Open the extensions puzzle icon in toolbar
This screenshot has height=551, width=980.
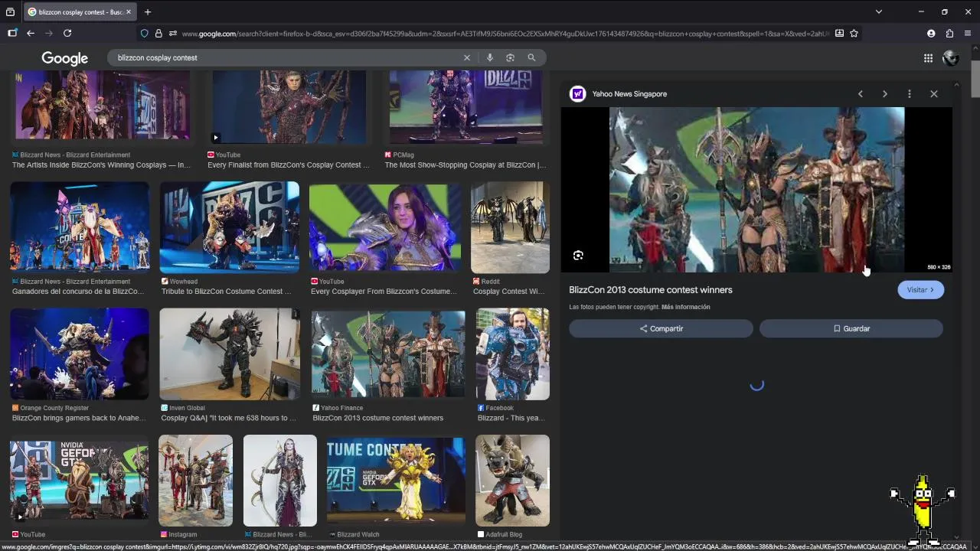(x=949, y=33)
